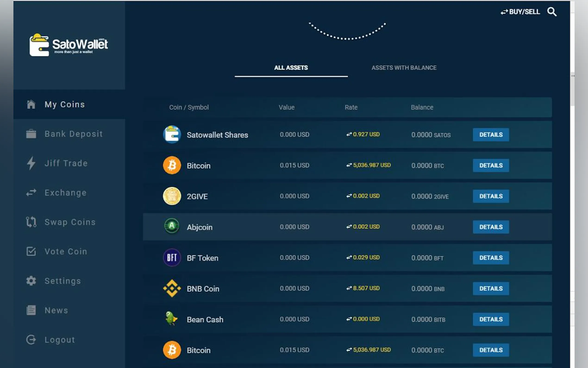
Task: Click the Bean Cash parrot icon
Action: click(171, 319)
